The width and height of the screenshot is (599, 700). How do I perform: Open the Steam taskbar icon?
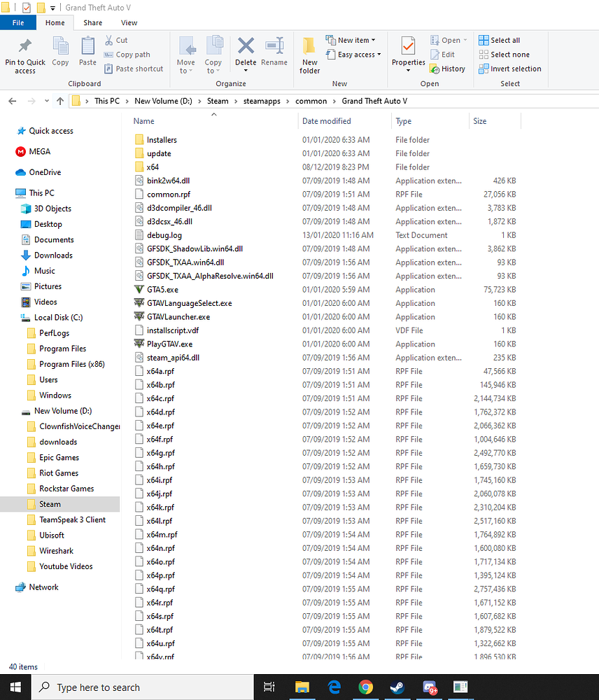(x=397, y=687)
